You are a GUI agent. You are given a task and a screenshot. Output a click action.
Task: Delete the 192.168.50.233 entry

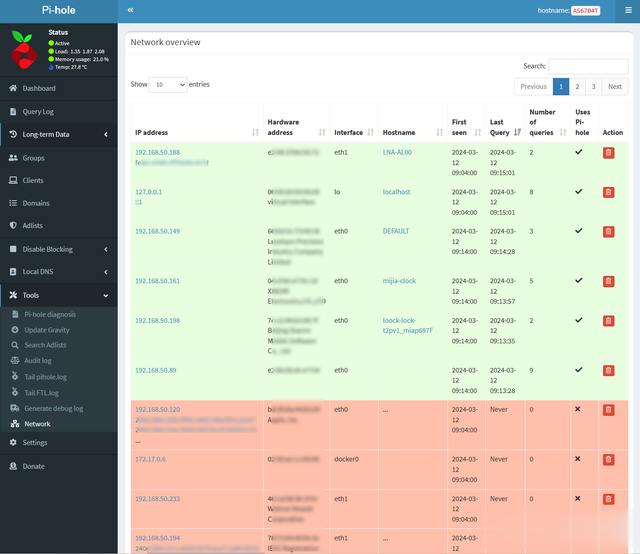pyautogui.click(x=608, y=499)
